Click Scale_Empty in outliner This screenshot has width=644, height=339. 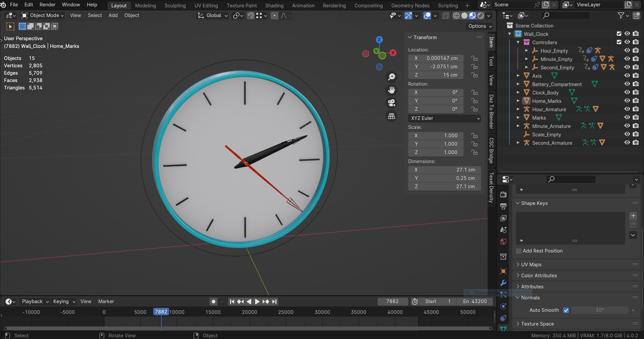(546, 135)
